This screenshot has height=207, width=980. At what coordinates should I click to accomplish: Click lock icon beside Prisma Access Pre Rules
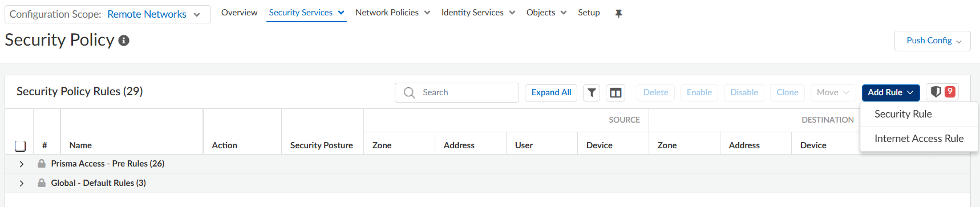tap(42, 164)
